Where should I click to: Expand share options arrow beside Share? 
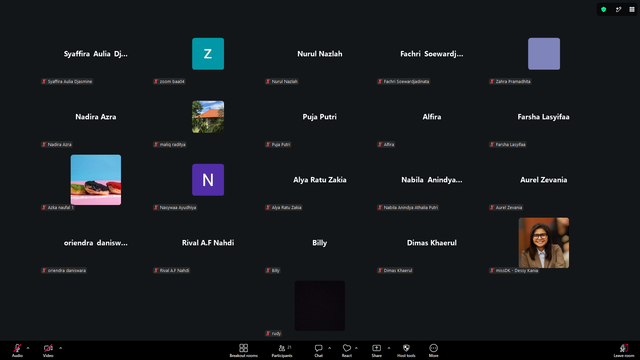[389, 348]
